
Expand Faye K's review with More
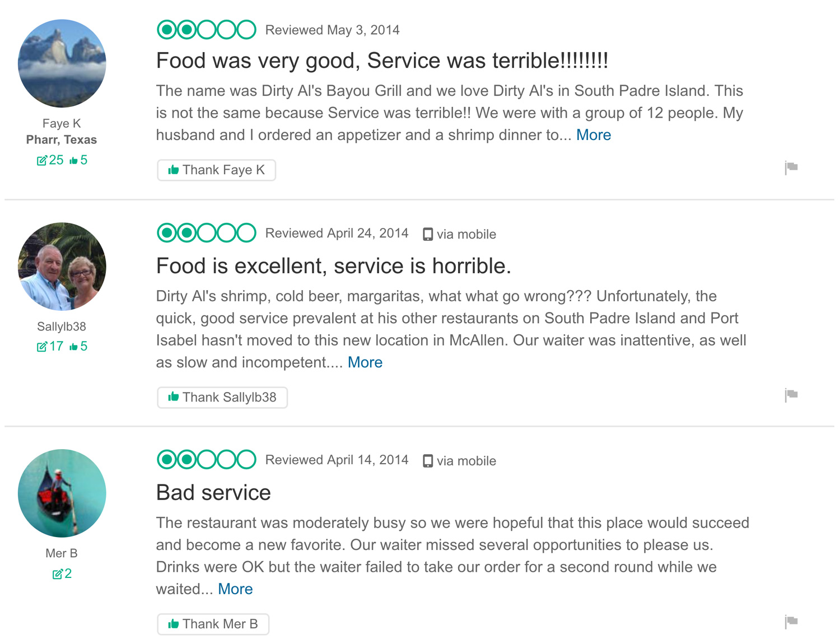coord(594,135)
